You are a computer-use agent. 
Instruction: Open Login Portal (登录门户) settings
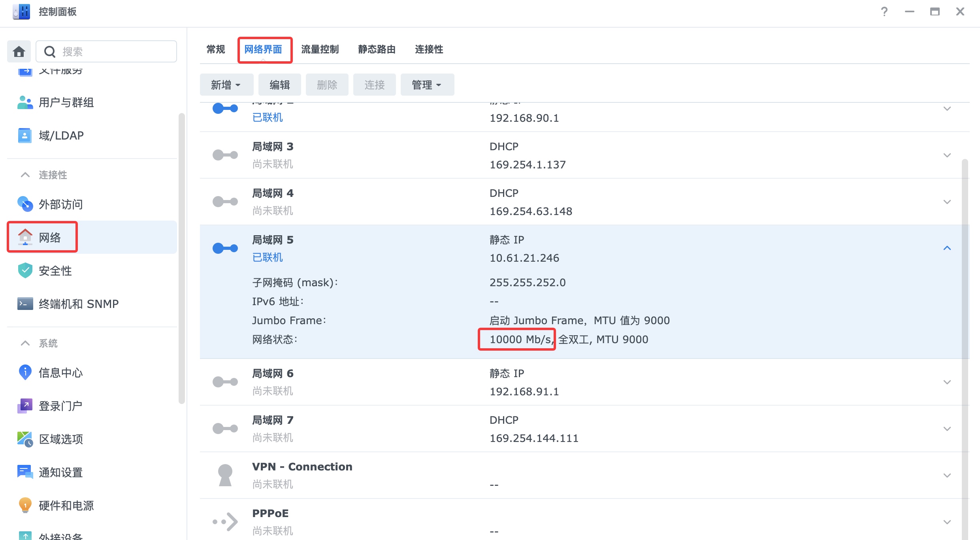(x=60, y=406)
